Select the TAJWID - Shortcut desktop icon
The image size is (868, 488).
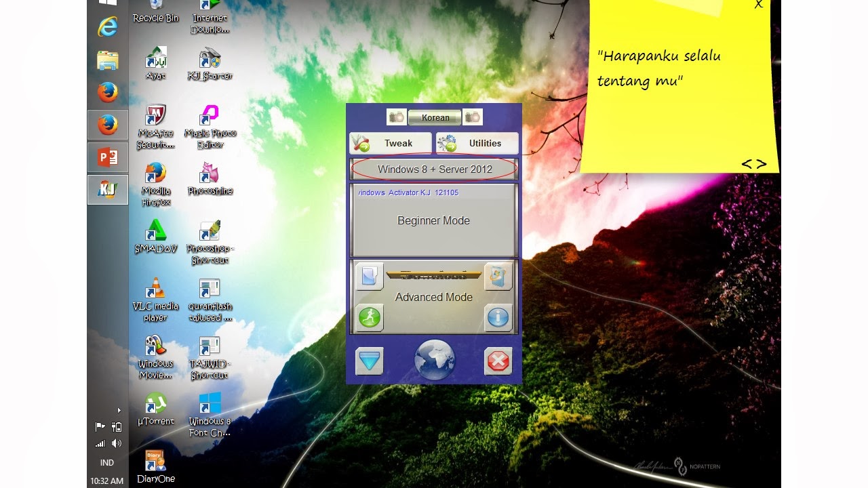pos(210,357)
